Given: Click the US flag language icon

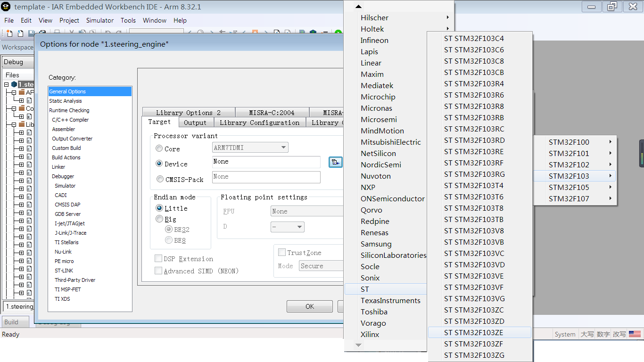Looking at the screenshot, I should click(635, 334).
